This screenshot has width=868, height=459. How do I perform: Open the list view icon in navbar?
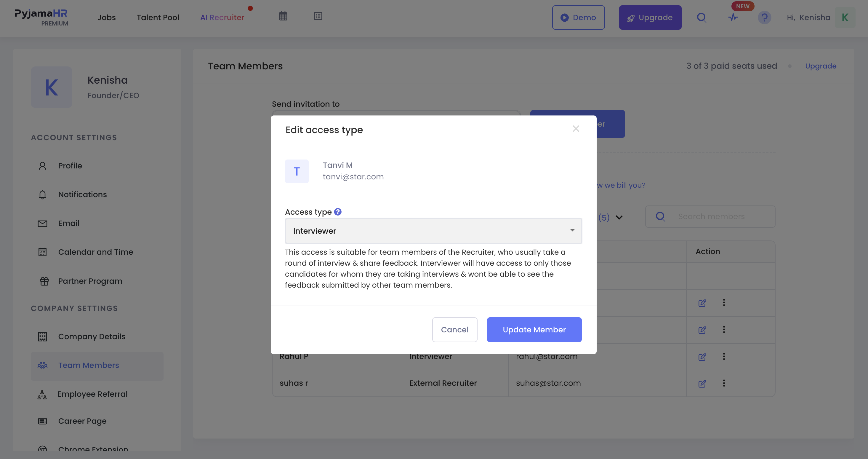pyautogui.click(x=318, y=16)
